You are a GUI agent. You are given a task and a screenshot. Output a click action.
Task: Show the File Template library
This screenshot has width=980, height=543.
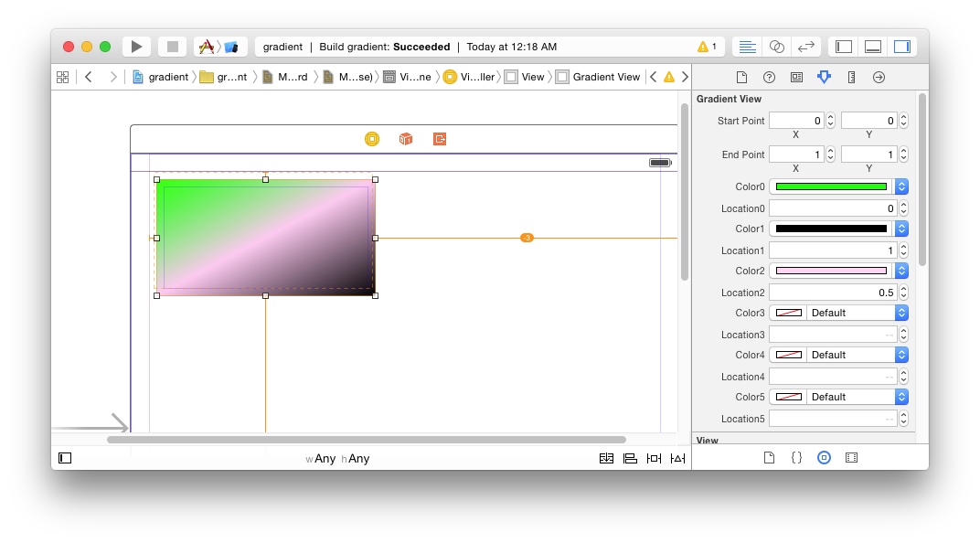[770, 457]
